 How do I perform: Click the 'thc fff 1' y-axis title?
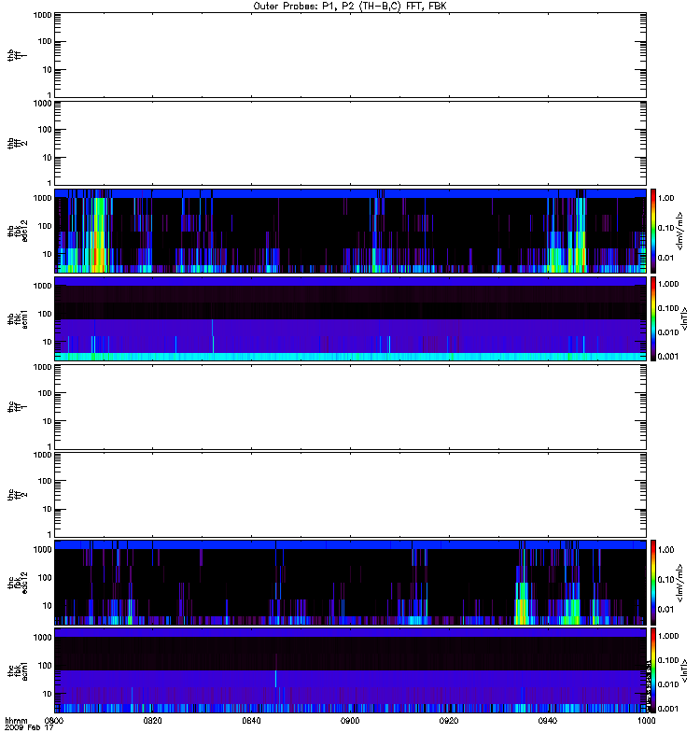coord(17,407)
